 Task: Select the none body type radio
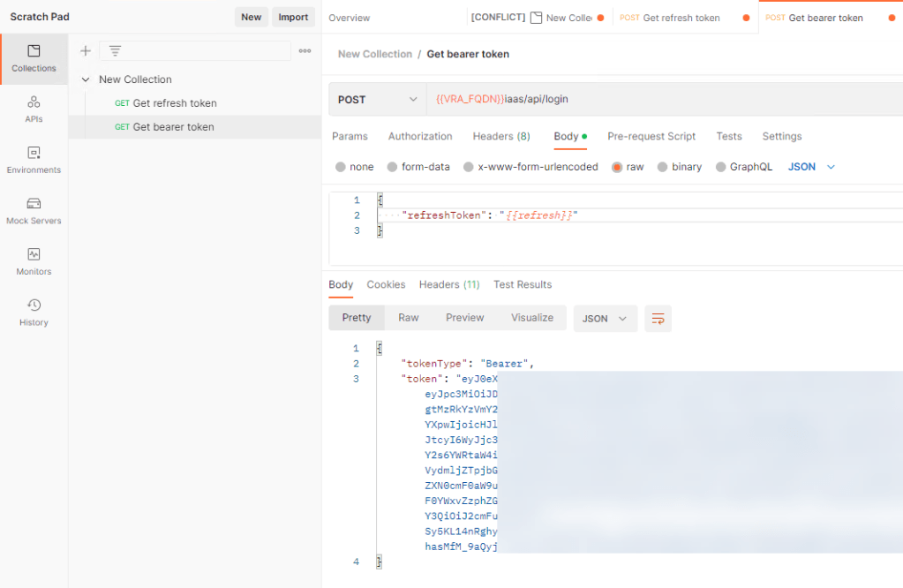341,167
